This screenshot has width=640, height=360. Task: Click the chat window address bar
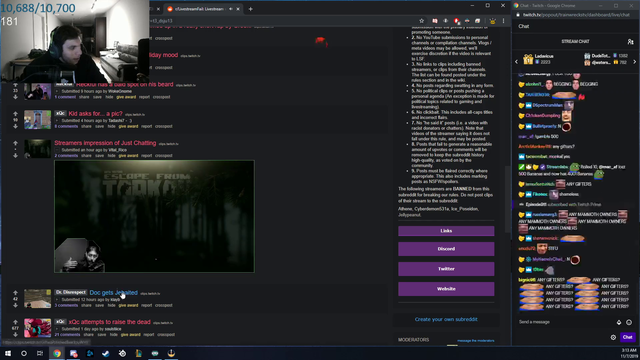(x=576, y=15)
